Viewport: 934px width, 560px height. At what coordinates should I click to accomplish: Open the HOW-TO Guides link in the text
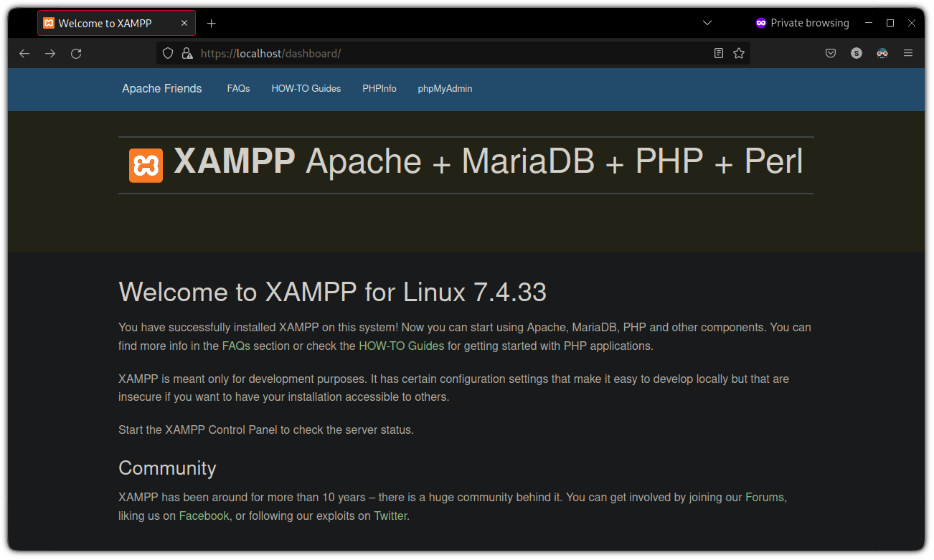[401, 345]
